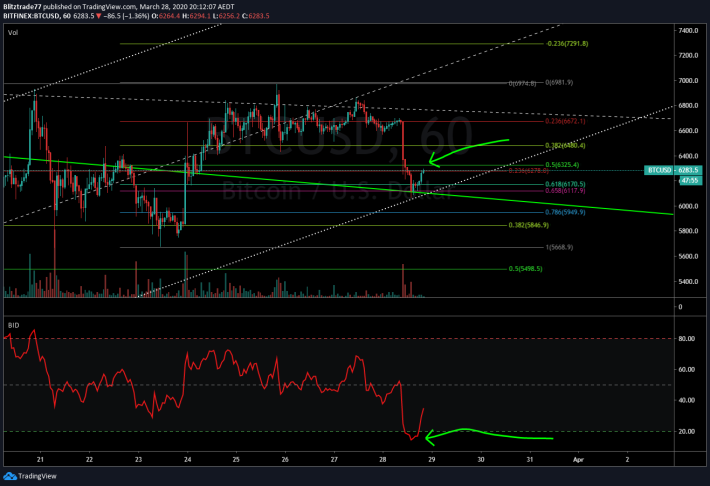Viewport: 710px width, 486px height.
Task: Click date 29 on time axis
Action: click(432, 459)
